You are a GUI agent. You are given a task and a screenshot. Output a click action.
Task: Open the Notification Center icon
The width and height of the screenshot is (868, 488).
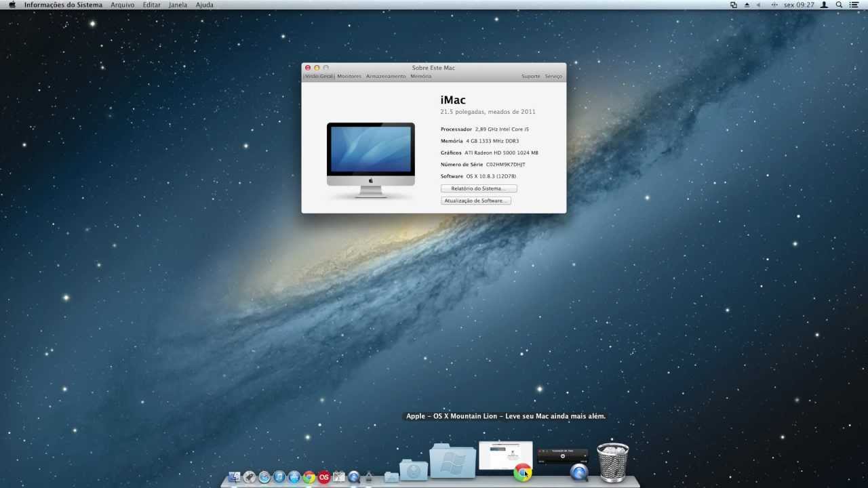(854, 5)
